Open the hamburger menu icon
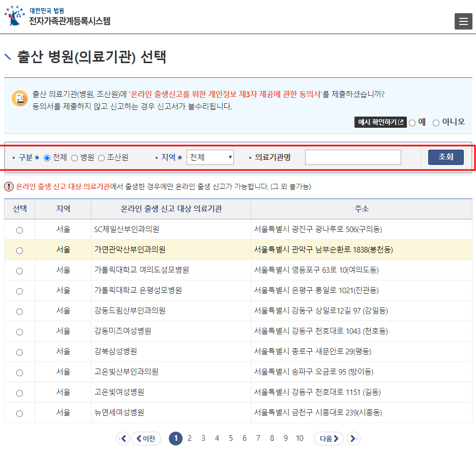 (463, 21)
